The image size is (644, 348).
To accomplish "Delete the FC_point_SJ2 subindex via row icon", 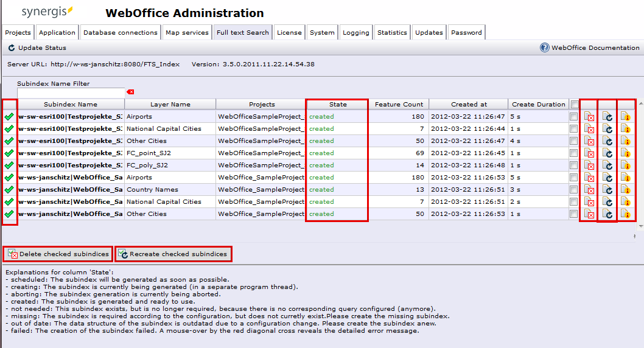I will coord(589,153).
